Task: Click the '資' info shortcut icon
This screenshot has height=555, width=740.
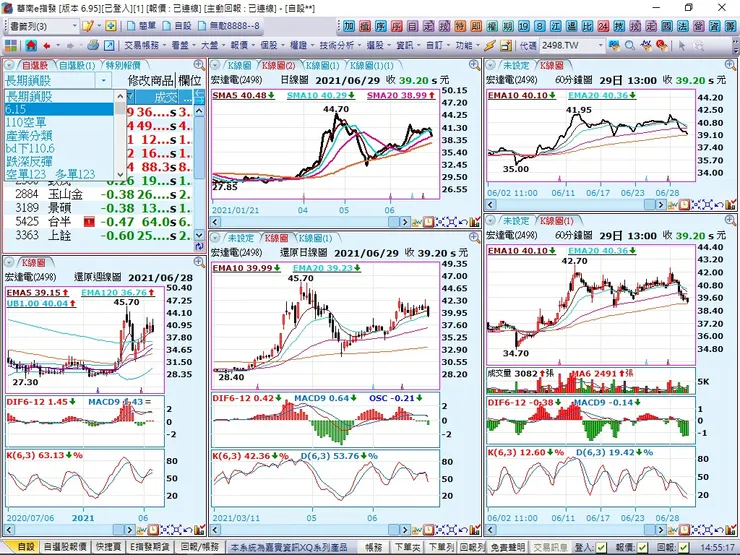Action: [714, 26]
